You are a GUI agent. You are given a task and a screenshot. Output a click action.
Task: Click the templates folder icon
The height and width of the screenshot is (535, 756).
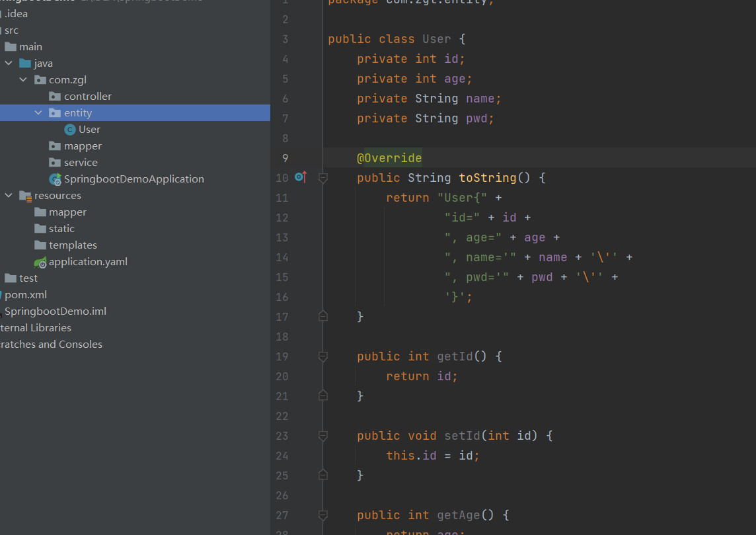pos(40,245)
